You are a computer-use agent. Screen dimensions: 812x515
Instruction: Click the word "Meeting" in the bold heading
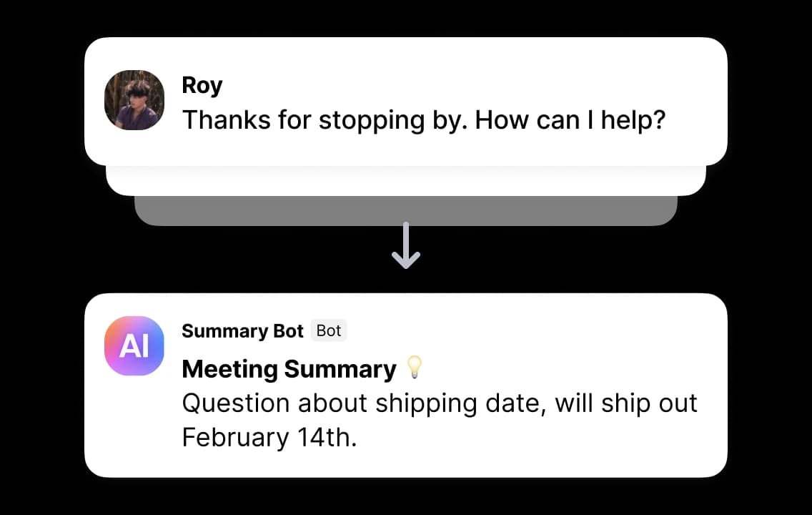229,369
